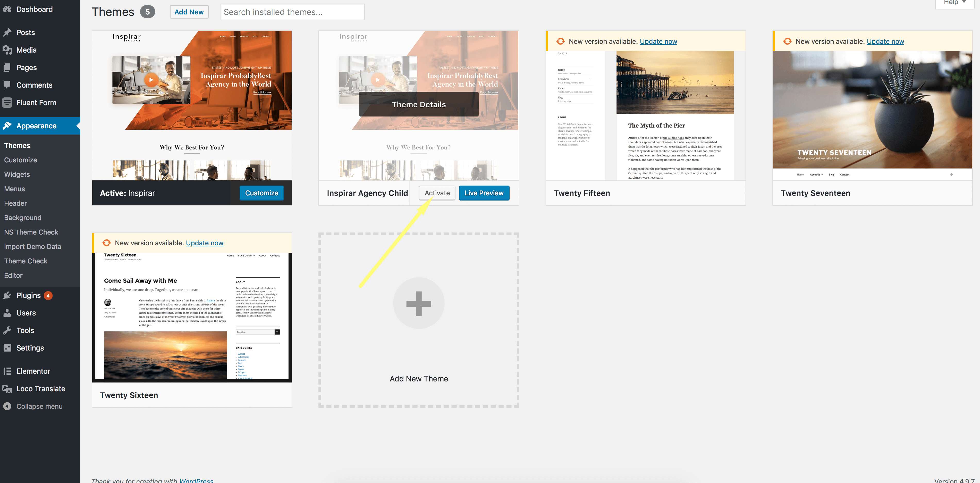Focus the Search installed themes field
The width and height of the screenshot is (980, 483).
292,12
